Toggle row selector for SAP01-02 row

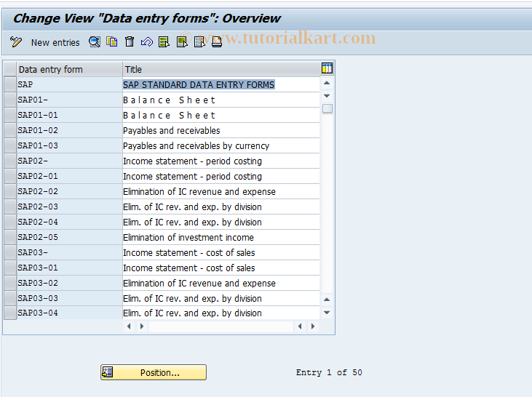10,130
